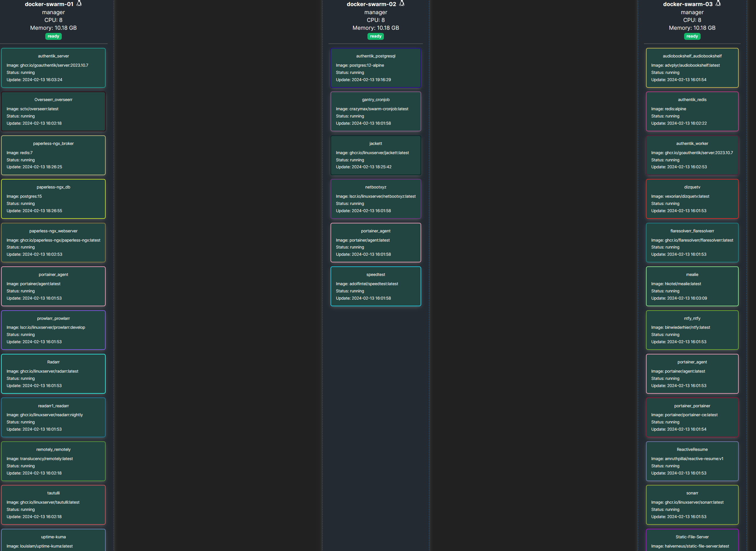Open the Overseerr_overseerr service card
Screen dimensions: 756x551
pyautogui.click(x=53, y=111)
